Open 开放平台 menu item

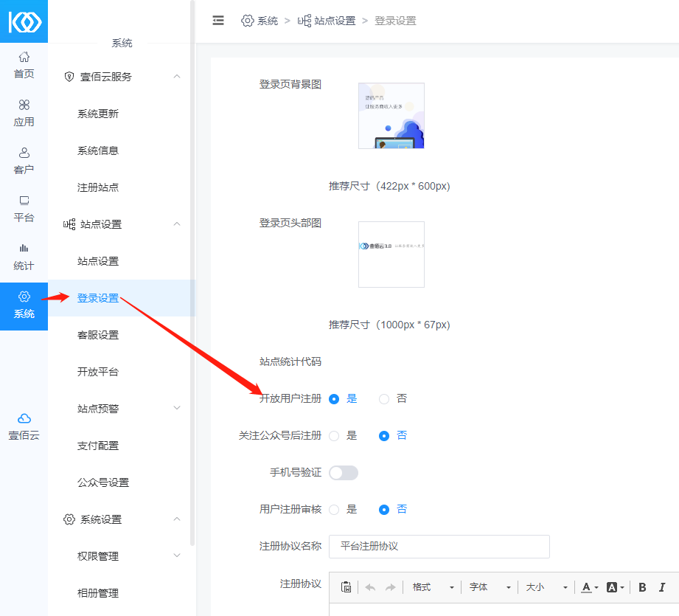tap(98, 372)
